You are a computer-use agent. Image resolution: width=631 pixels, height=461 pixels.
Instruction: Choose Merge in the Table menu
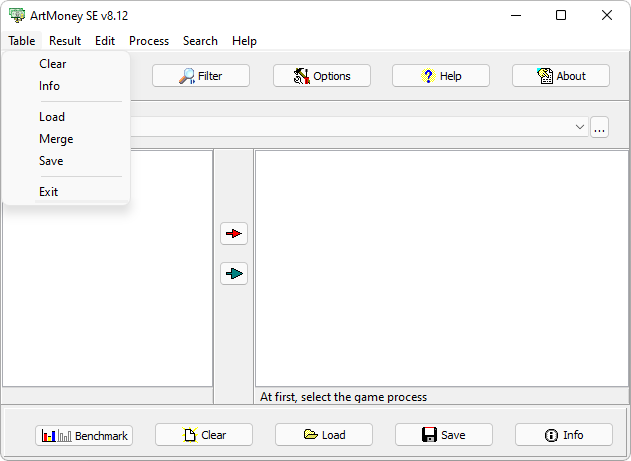point(66,139)
